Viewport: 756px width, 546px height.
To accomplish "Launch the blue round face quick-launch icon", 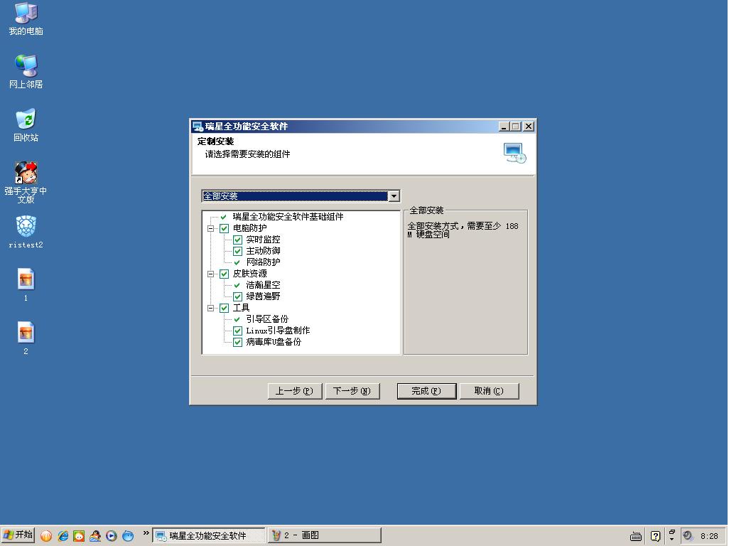I will (128, 536).
